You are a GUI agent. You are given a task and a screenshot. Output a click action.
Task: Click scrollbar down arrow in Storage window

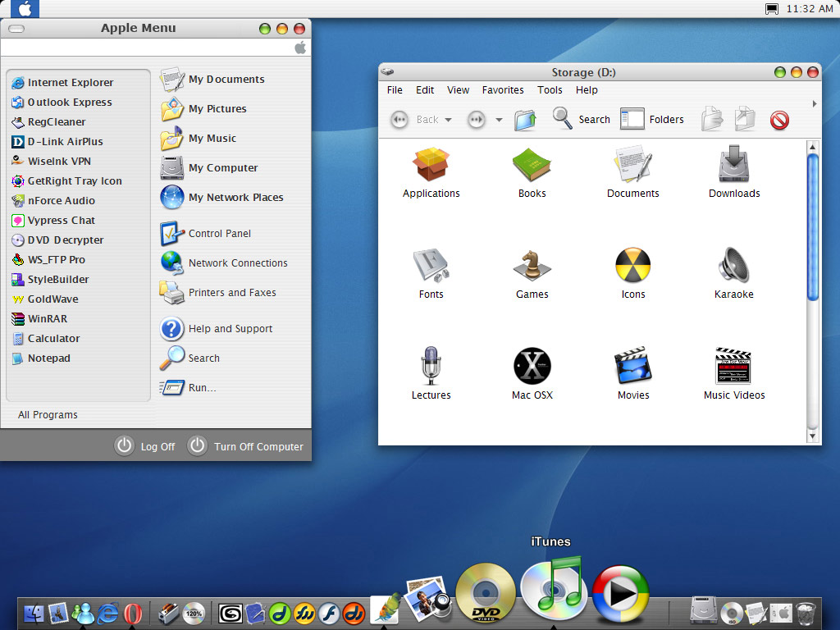(x=812, y=436)
